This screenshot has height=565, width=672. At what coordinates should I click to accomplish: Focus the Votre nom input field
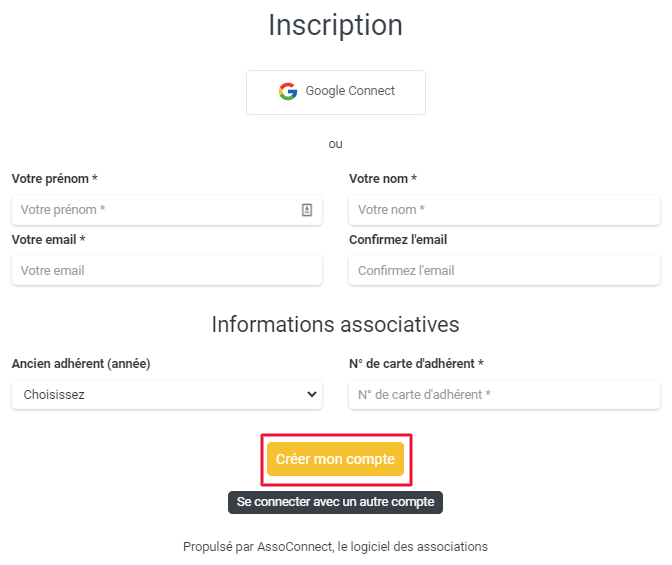pyautogui.click(x=504, y=210)
